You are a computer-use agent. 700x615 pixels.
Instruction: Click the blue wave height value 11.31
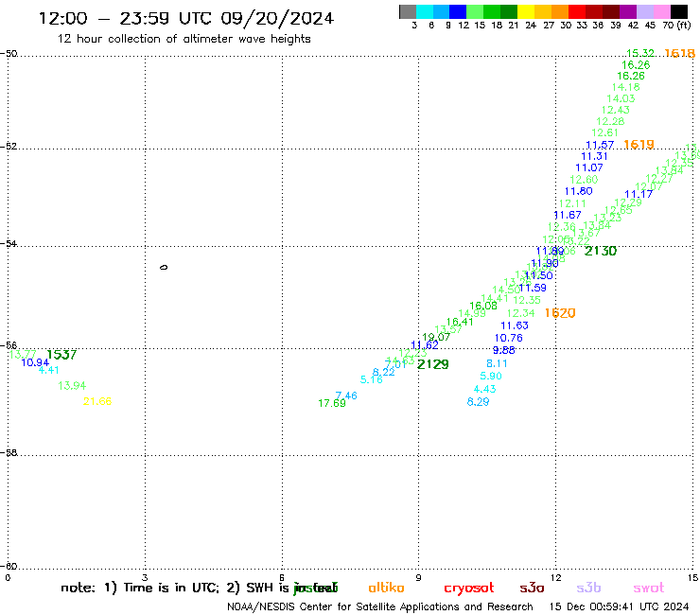[x=594, y=156]
